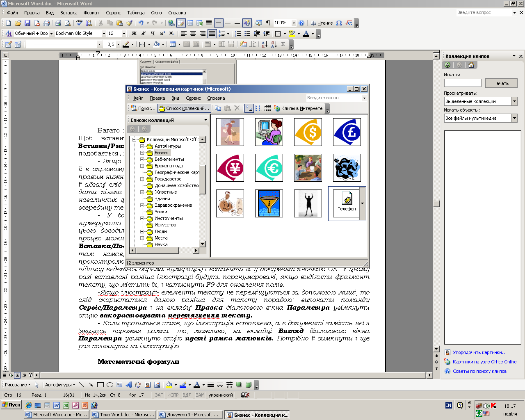Select the Животные folder in collection tree
This screenshot has width=525, height=420.
166,192
